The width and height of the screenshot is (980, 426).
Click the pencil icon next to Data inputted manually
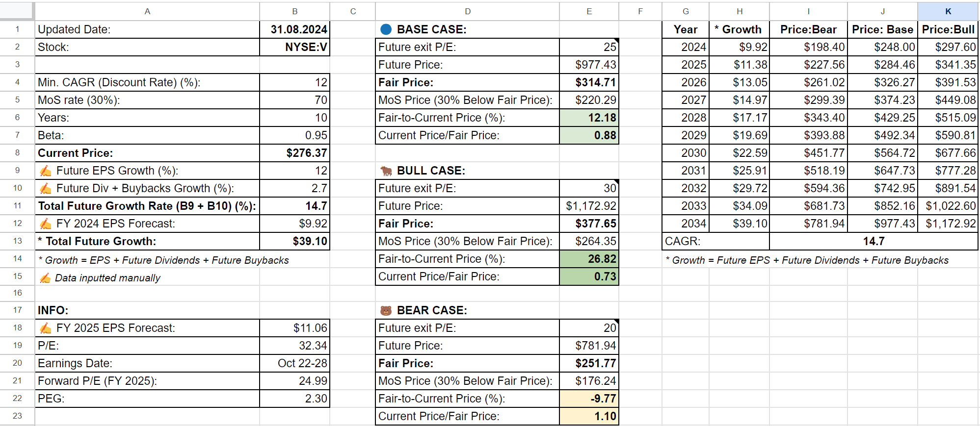tap(45, 278)
